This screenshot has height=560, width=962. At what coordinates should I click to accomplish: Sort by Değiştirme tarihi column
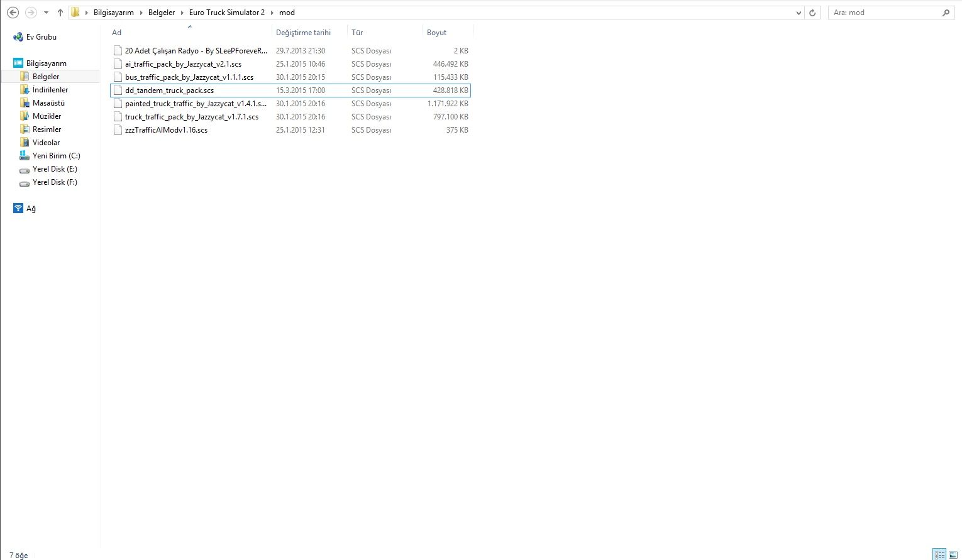[310, 33]
